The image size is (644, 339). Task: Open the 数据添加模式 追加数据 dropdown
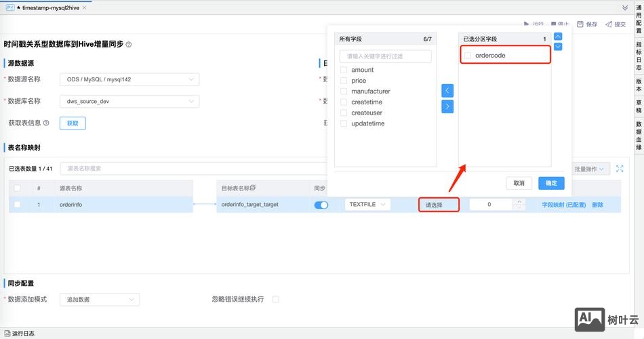[100, 300]
